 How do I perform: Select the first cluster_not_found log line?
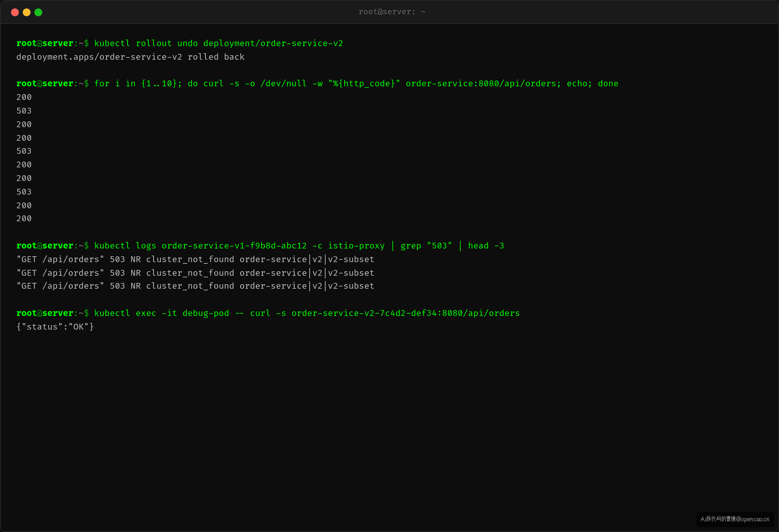coord(195,260)
